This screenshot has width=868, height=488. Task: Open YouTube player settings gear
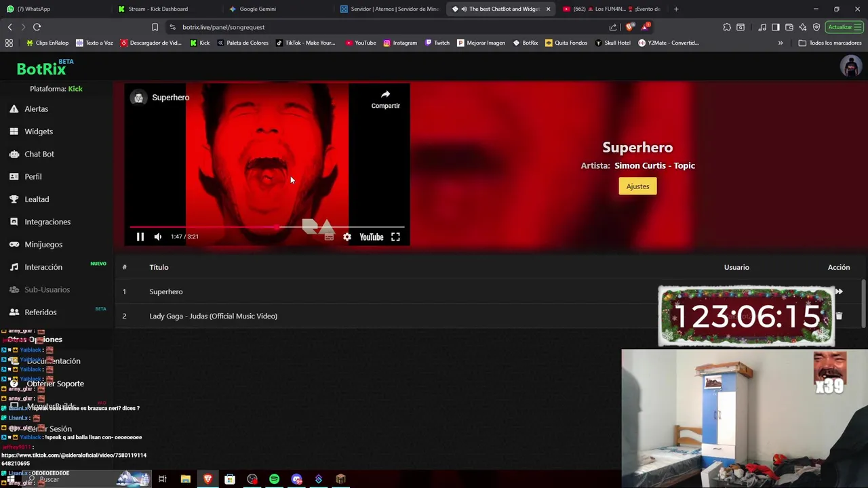point(347,237)
